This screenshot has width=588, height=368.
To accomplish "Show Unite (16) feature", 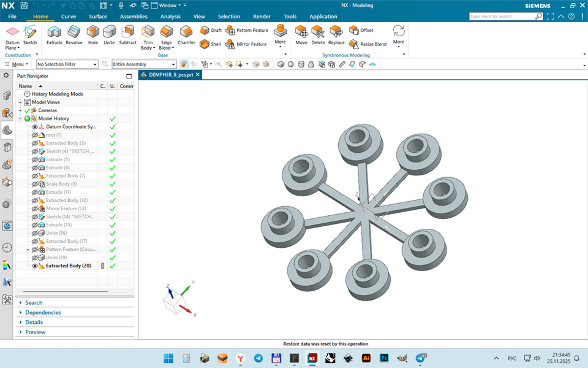I will click(x=35, y=233).
